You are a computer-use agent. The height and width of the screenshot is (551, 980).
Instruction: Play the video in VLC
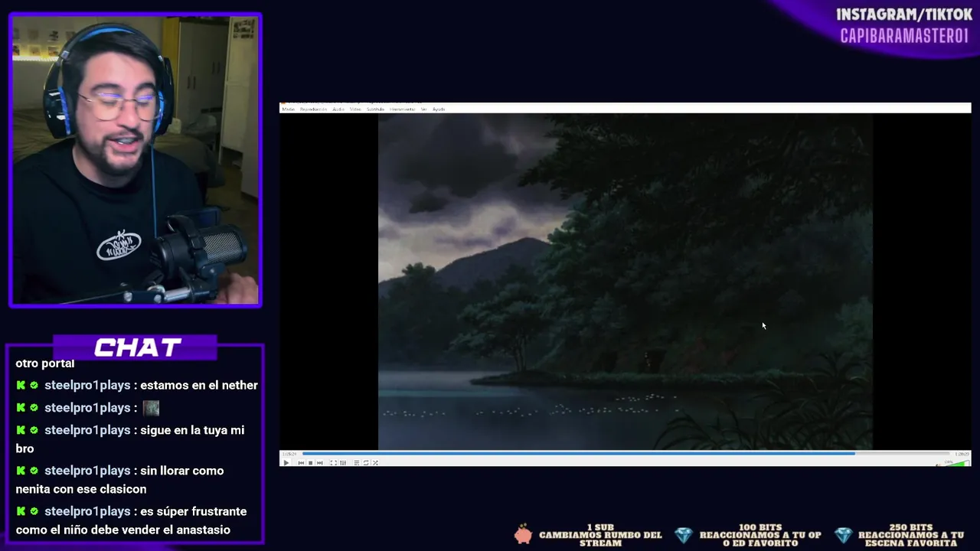[286, 462]
